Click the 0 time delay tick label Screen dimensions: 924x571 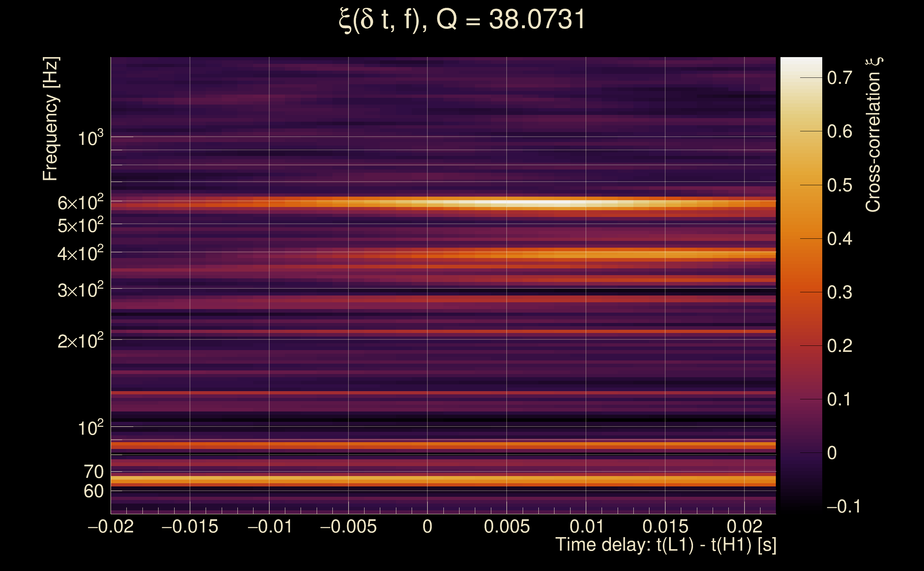click(x=427, y=527)
